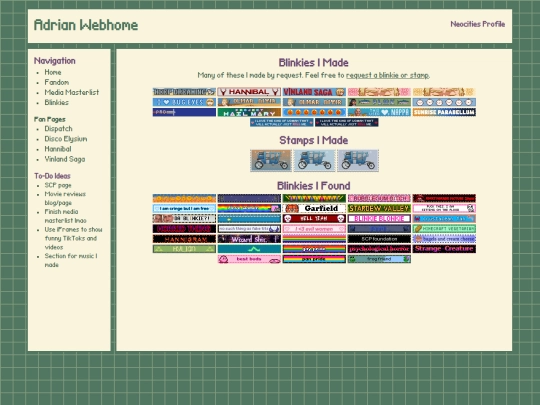Click the orange dragon balls blinkie
The image size is (540, 405).
click(x=314, y=112)
